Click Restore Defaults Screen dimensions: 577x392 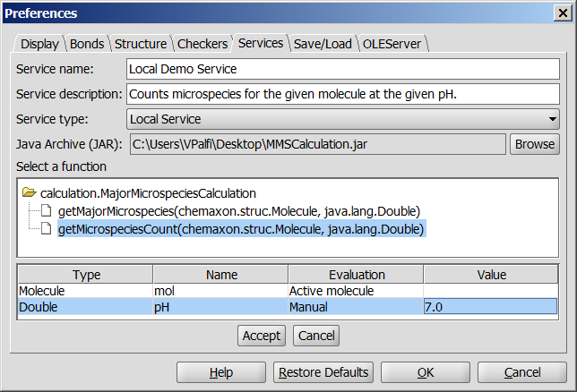click(323, 372)
